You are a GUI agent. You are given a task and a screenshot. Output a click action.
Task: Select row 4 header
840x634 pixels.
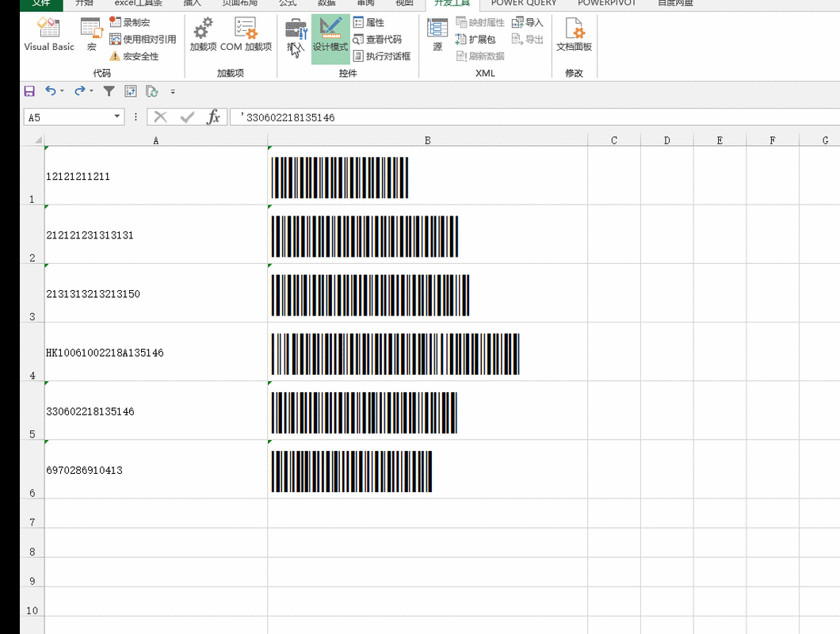[32, 352]
